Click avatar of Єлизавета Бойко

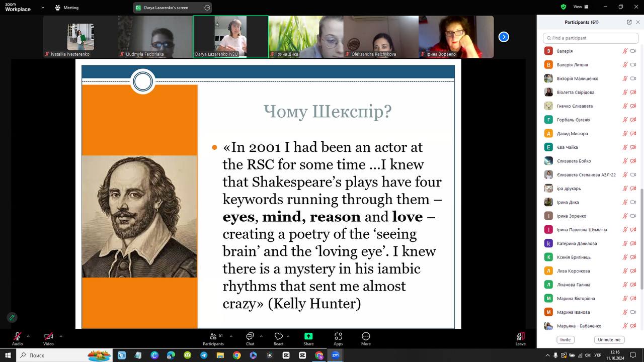tap(548, 161)
